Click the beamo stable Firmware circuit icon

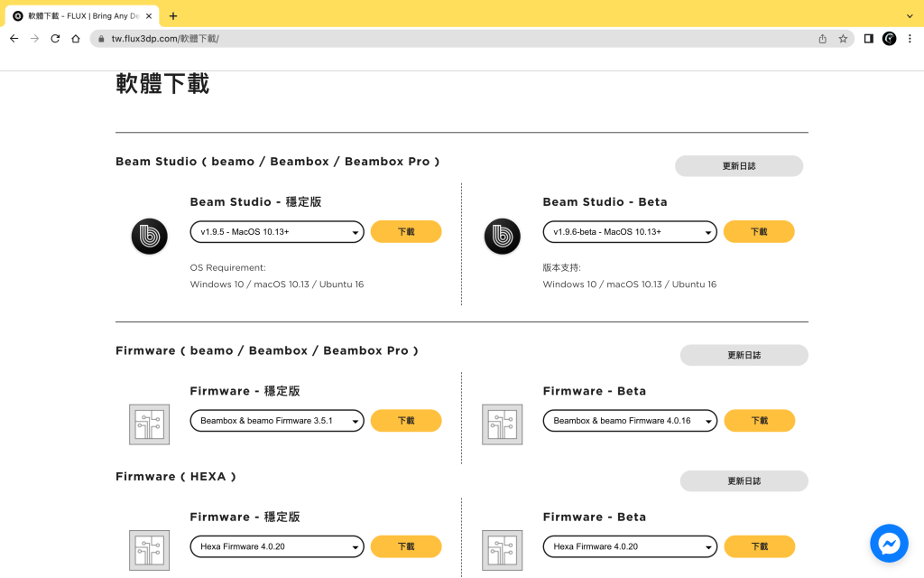[x=149, y=424]
